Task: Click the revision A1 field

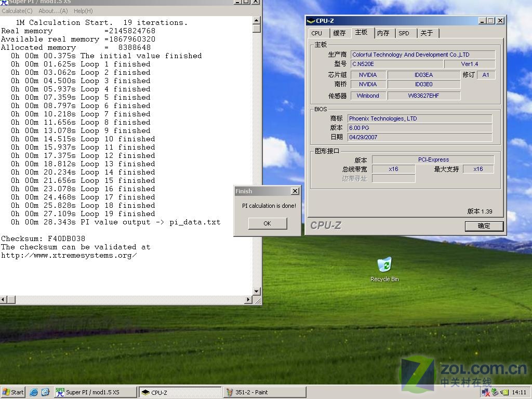Action: coord(486,75)
